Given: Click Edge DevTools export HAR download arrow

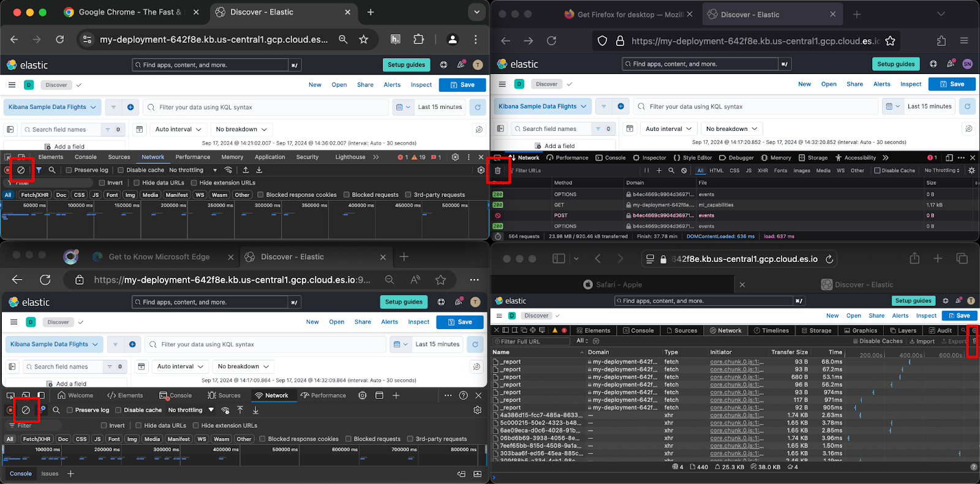Looking at the screenshot, I should [255, 410].
